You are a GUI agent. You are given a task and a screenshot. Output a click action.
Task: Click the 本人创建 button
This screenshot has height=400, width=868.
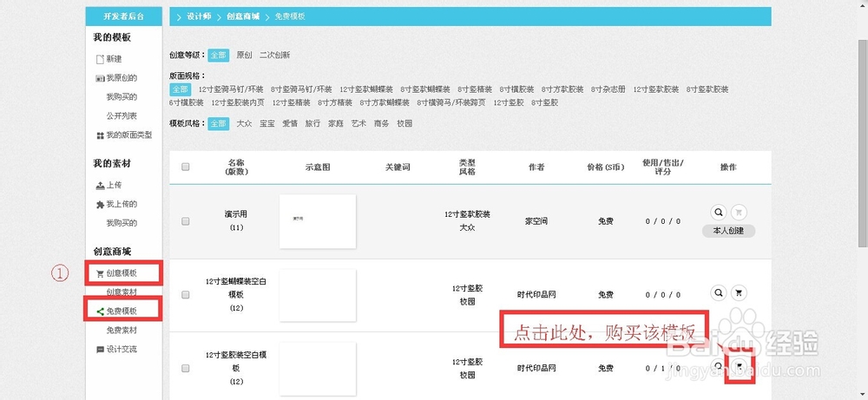(x=728, y=232)
